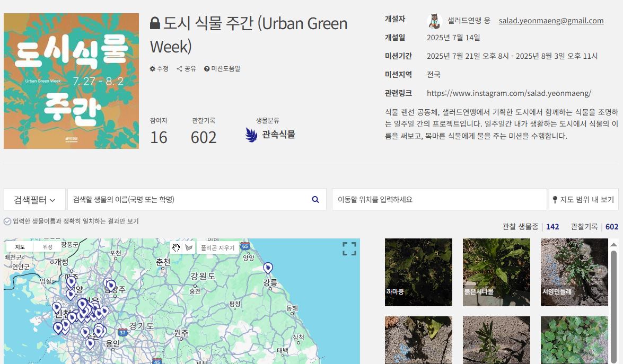Image resolution: width=623 pixels, height=364 pixels.
Task: Open the 서양민들레 observation thumbnail
Action: tap(574, 272)
